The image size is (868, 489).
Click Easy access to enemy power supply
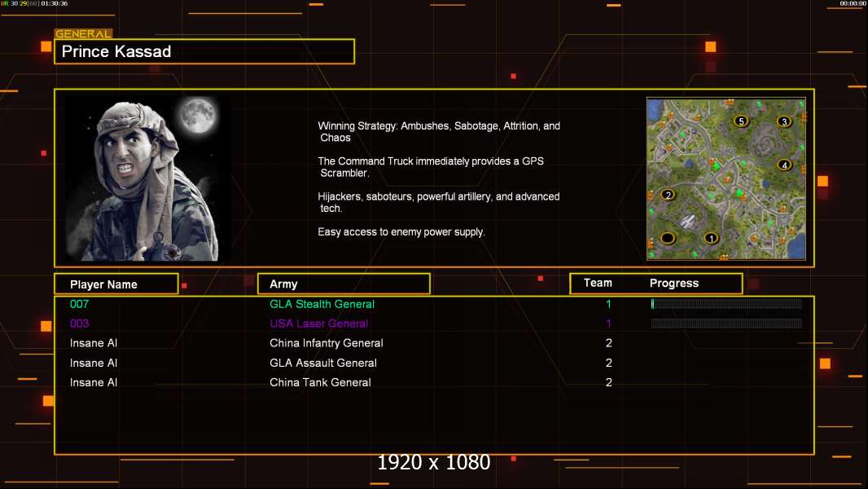pos(401,232)
